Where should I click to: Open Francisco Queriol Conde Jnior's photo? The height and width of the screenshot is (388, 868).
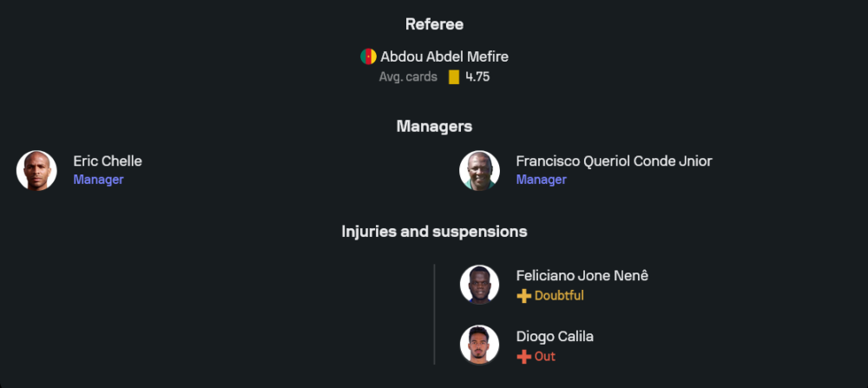coord(479,170)
